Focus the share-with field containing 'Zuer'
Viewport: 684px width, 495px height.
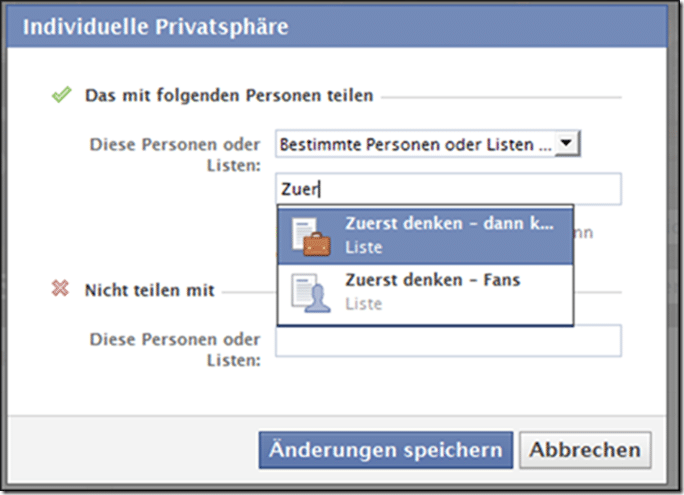448,189
